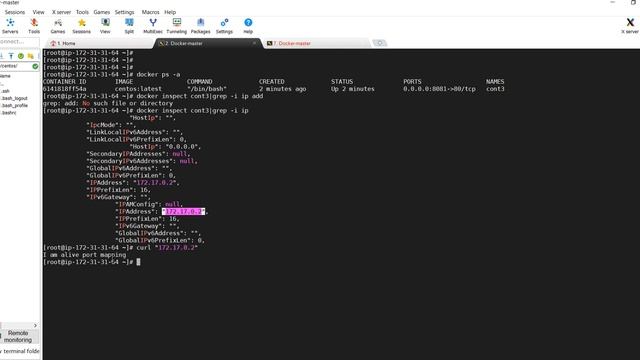
Task: Click the "SecondaryIPv6Addresses": null line
Action: point(142,161)
